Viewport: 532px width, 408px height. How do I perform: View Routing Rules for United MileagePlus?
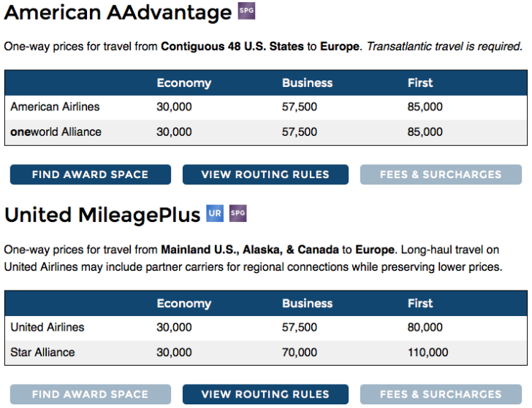pos(265,394)
